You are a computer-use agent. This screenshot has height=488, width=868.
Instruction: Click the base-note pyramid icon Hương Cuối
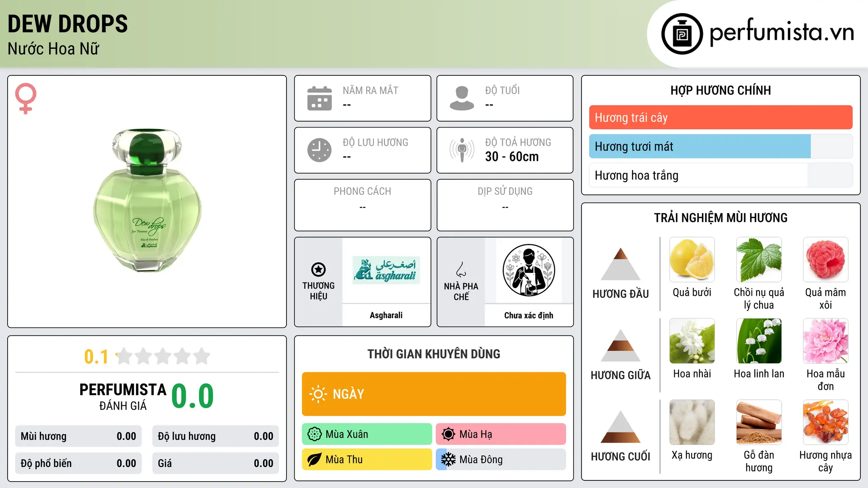[620, 427]
